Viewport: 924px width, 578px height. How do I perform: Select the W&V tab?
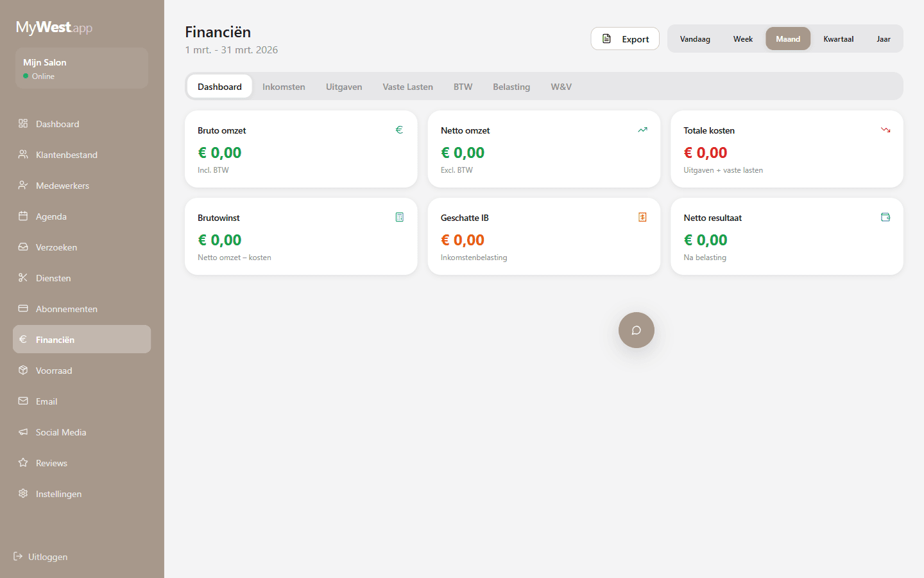561,86
